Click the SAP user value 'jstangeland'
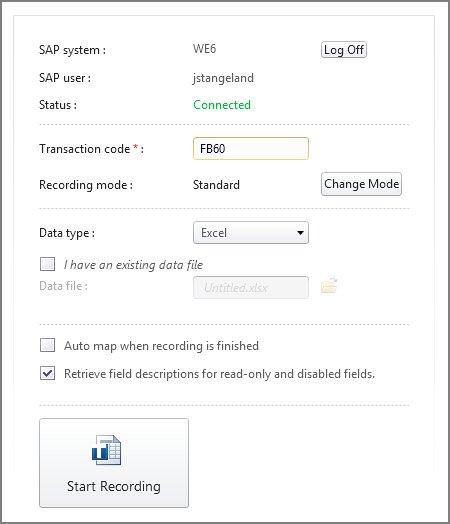This screenshot has width=450, height=524. pos(223,78)
